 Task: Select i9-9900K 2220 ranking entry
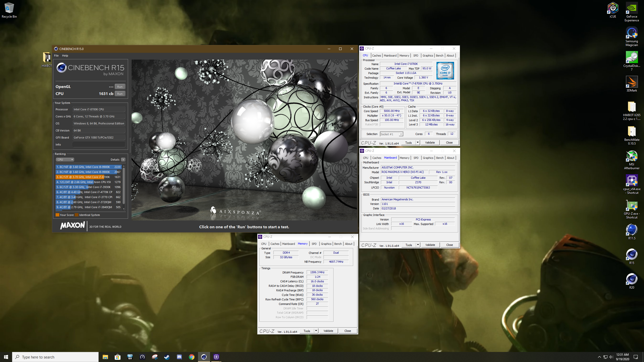89,167
